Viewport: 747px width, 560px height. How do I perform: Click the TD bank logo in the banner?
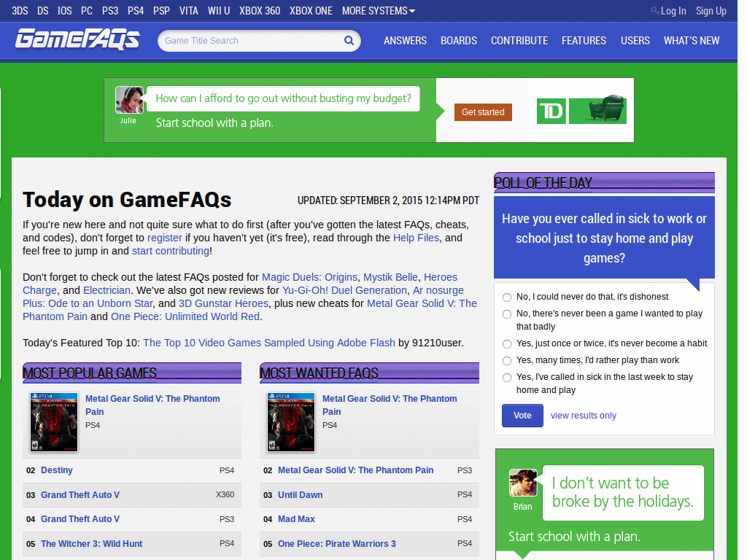(551, 111)
